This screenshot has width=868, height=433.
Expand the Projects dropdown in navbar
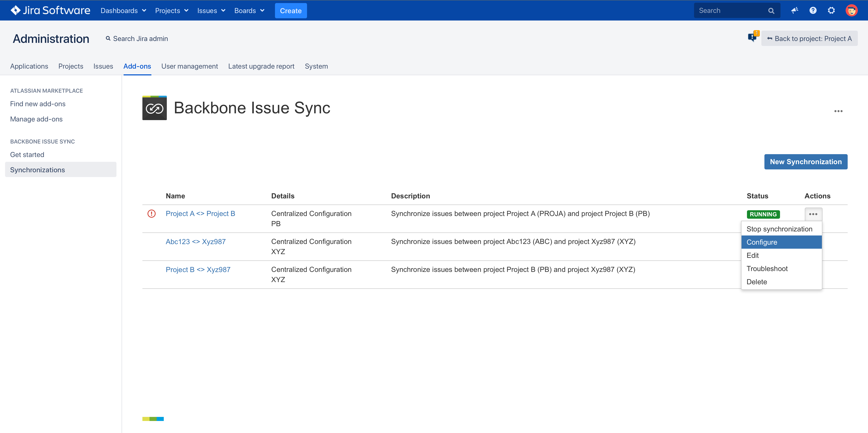point(172,11)
